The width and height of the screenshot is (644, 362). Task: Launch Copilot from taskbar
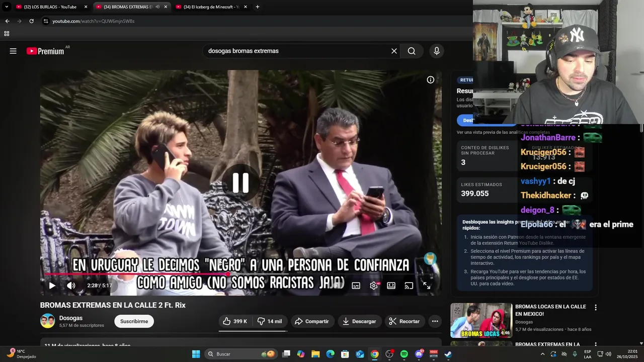[x=301, y=354]
